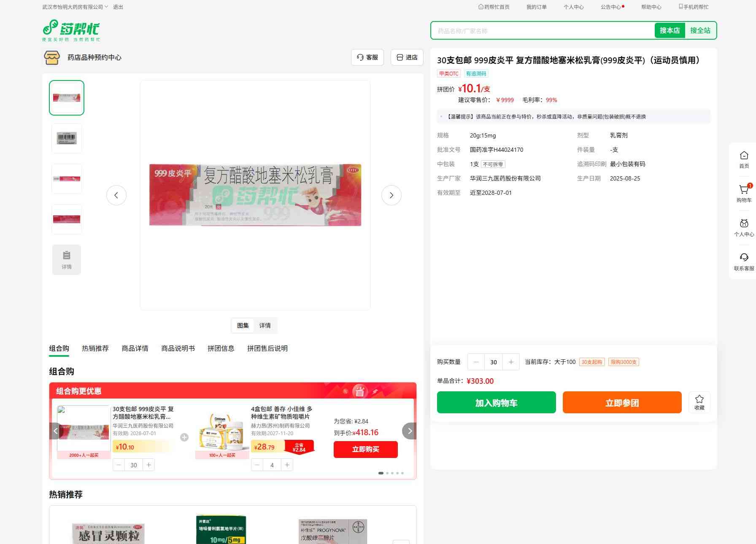Select the first carousel pagination dot
The height and width of the screenshot is (544, 756).
click(x=381, y=473)
